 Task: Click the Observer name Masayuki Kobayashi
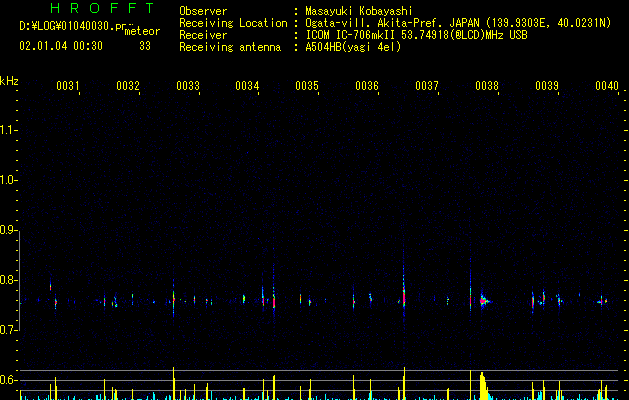358,11
